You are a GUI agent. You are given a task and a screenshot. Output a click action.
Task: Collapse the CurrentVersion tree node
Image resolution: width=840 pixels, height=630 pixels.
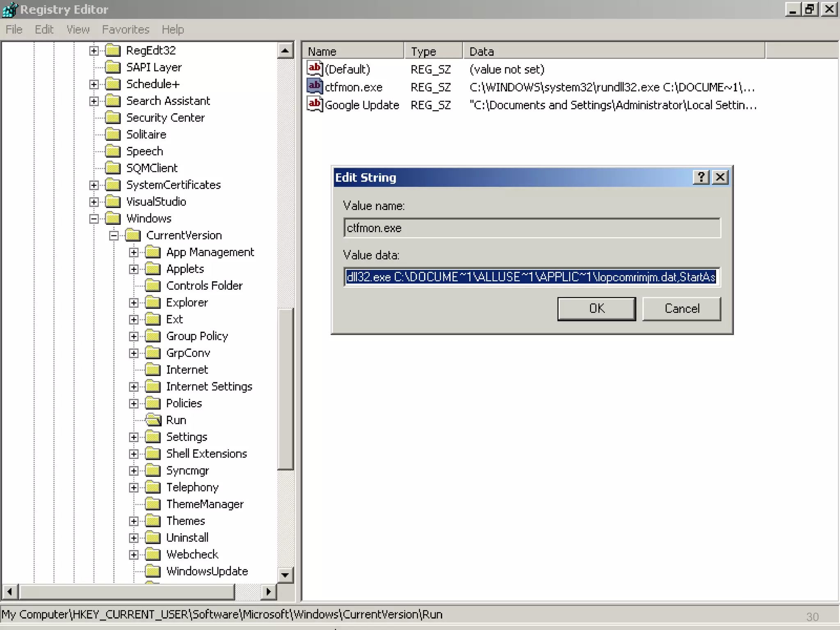coord(114,235)
